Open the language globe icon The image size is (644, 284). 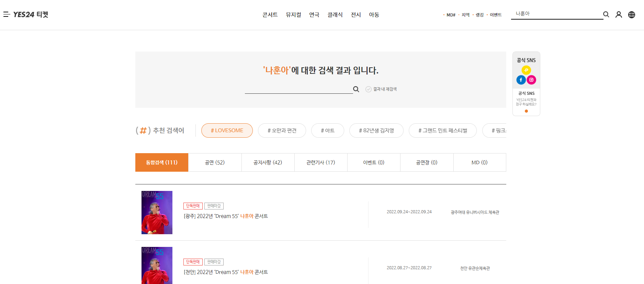click(x=632, y=14)
